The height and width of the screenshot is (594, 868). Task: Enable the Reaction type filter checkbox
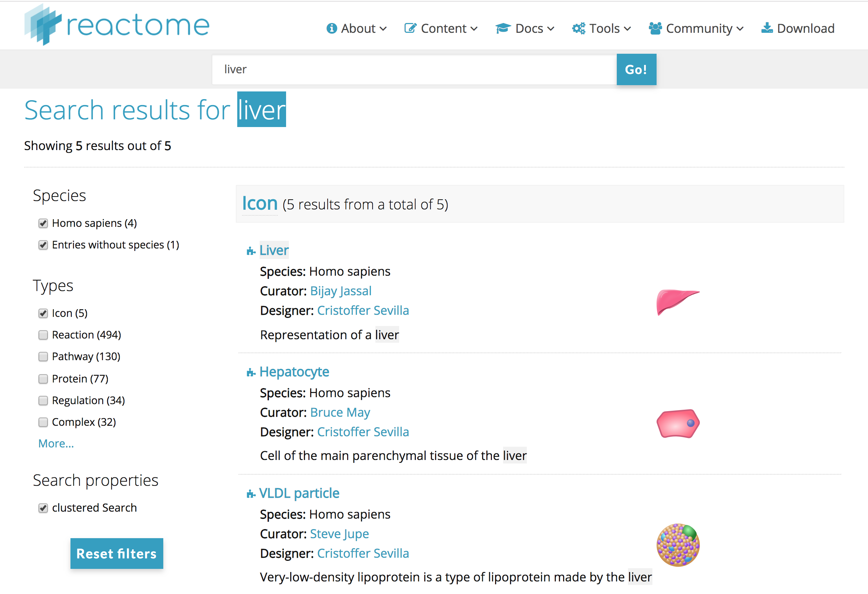click(42, 334)
